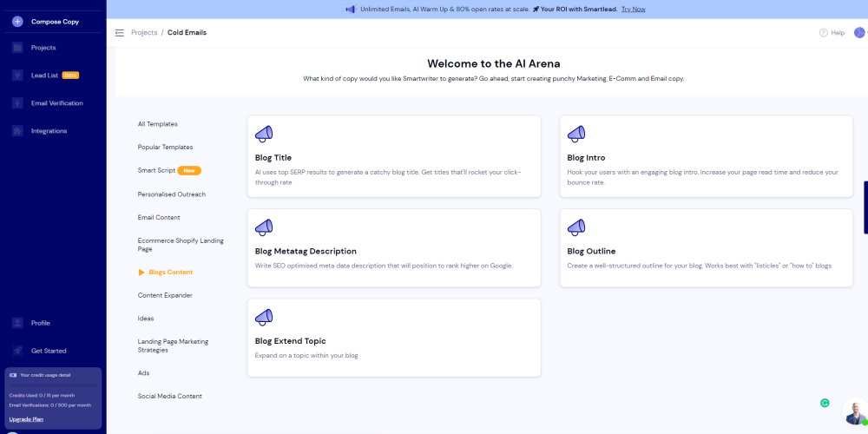Open the Profile icon in sidebar

[x=17, y=323]
